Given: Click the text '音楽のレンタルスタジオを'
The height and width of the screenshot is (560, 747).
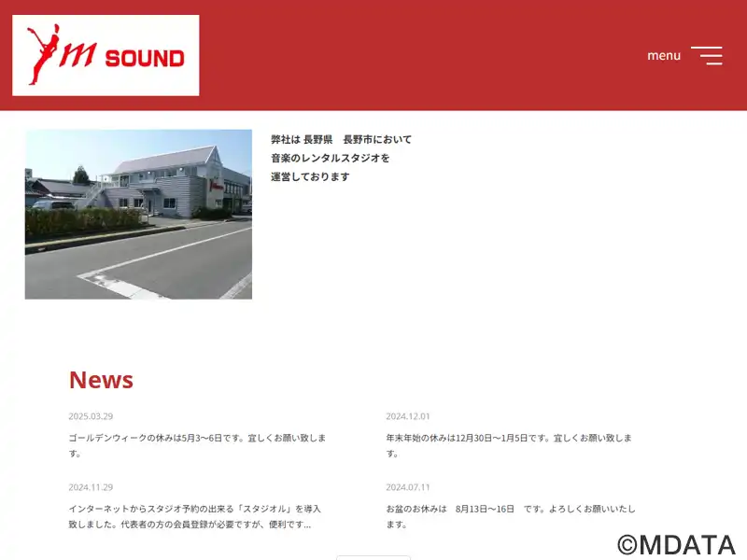Looking at the screenshot, I should pyautogui.click(x=331, y=158).
